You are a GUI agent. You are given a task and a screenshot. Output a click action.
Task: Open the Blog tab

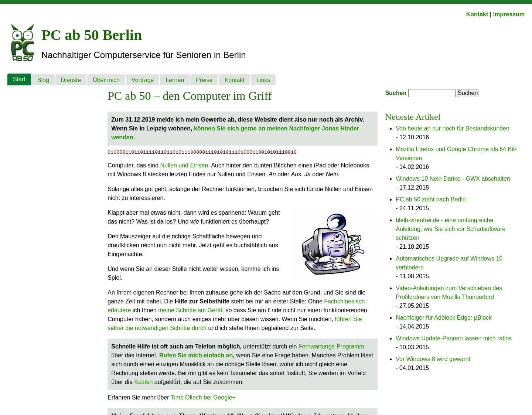click(x=43, y=80)
